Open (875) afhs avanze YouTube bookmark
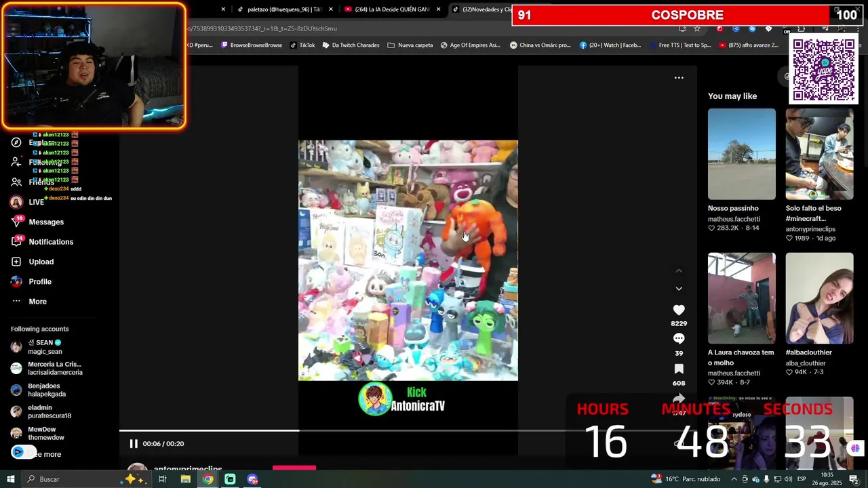The height and width of the screenshot is (488, 868). (x=749, y=45)
